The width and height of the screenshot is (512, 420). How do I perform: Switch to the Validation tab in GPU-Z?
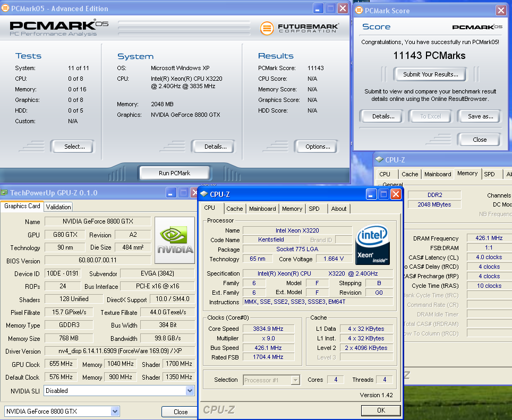[58, 207]
